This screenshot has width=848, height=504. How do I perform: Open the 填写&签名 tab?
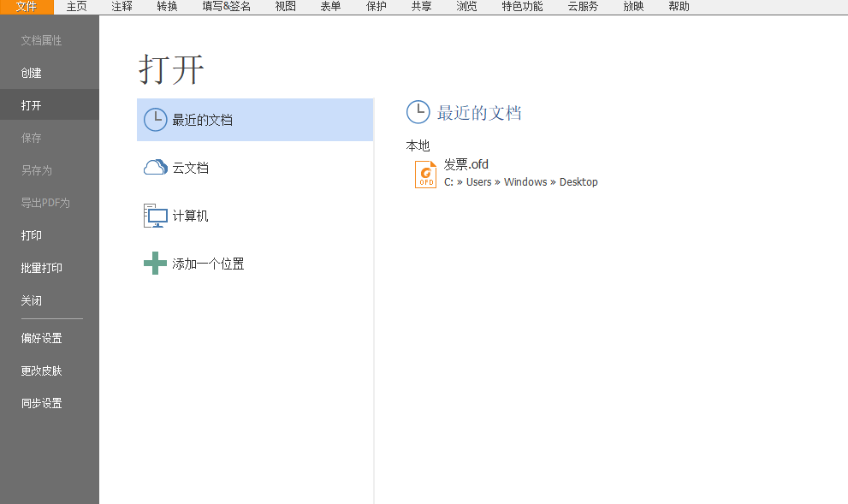(222, 6)
